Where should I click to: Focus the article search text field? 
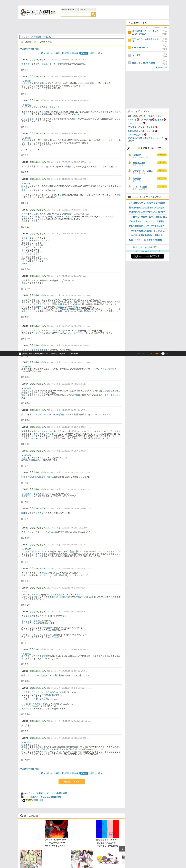pos(76,14)
